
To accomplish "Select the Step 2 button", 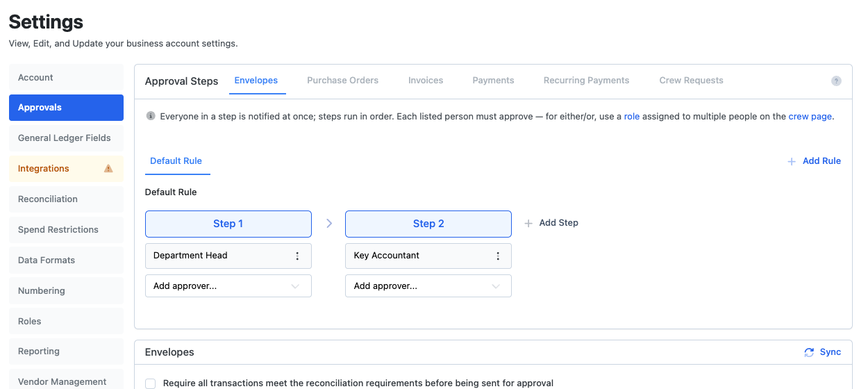I will click(428, 224).
